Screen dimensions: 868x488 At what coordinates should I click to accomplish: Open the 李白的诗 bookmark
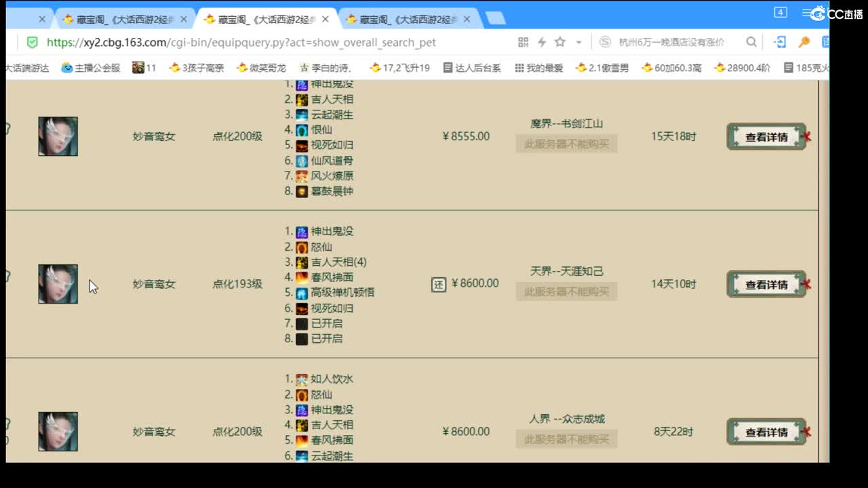click(326, 68)
